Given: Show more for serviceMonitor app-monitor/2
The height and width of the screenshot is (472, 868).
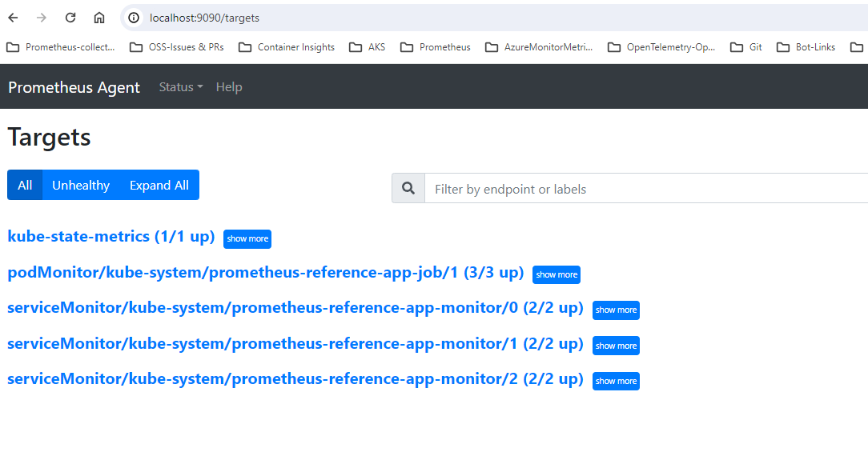Looking at the screenshot, I should (616, 382).
